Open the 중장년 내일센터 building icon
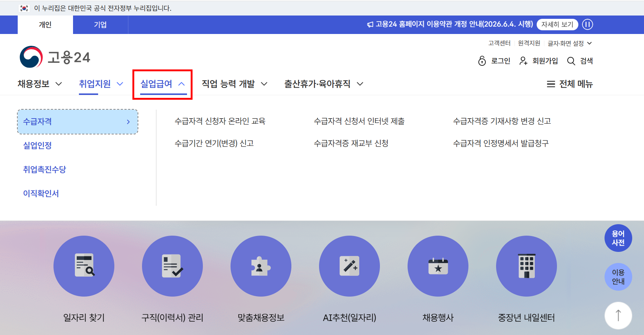The height and width of the screenshot is (335, 644). click(x=526, y=266)
